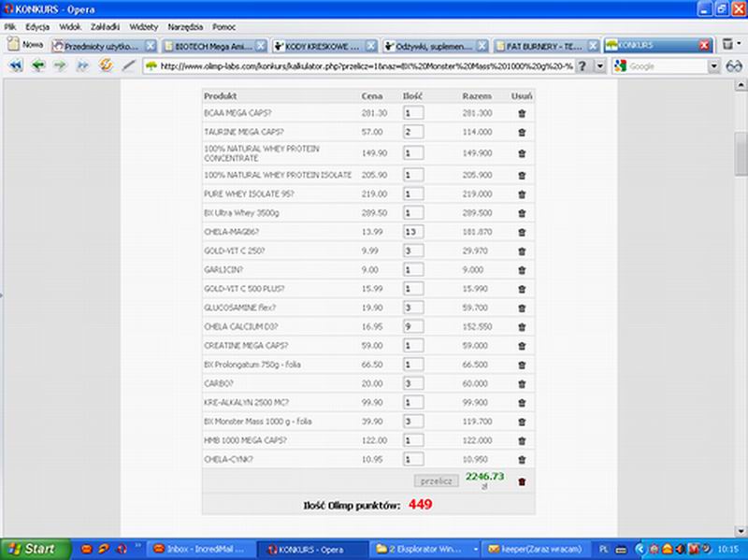Switch to the KODY KRESKOWE tab
This screenshot has width=748, height=560.
[x=324, y=46]
